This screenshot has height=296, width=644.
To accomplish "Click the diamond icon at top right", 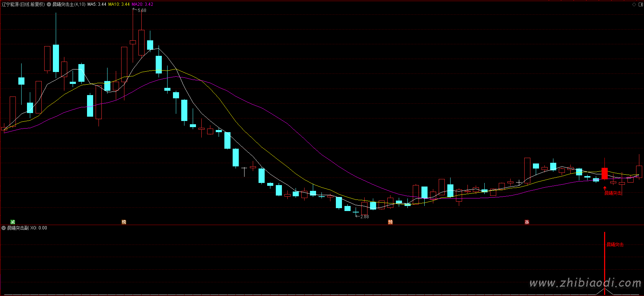I will (634, 5).
